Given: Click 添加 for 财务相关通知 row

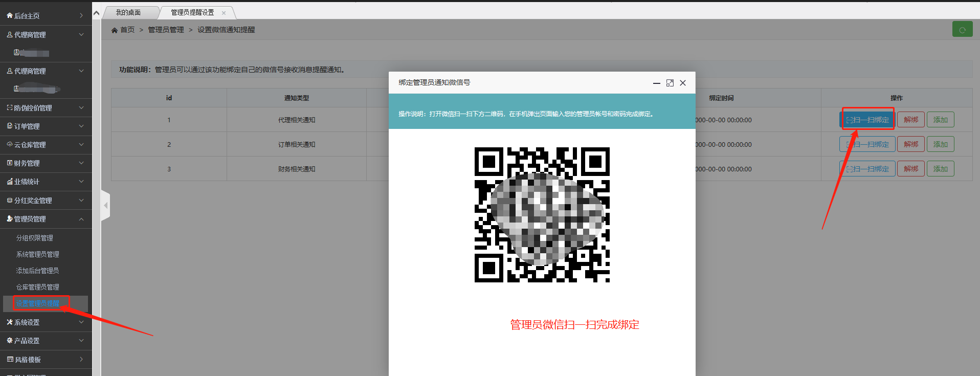Looking at the screenshot, I should click(x=941, y=169).
